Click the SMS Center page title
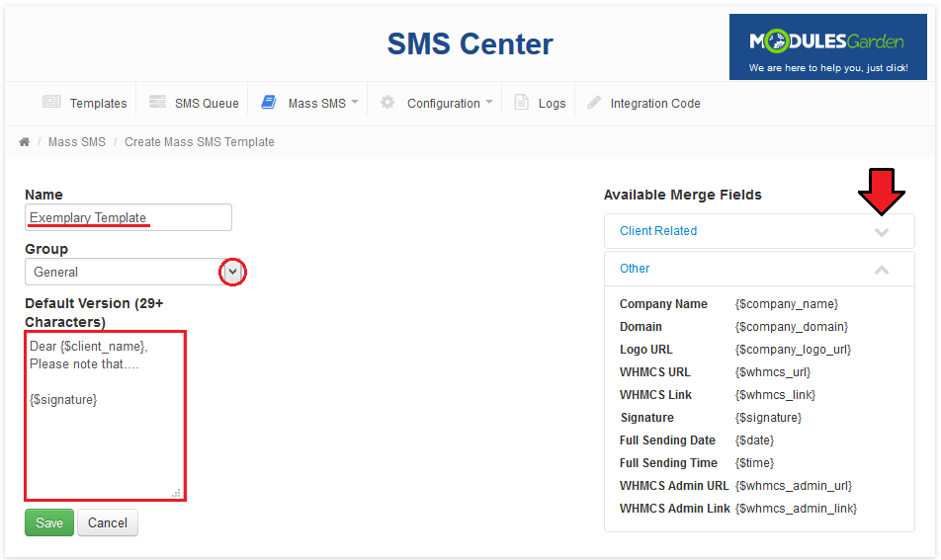Image resolution: width=941 pixels, height=560 pixels. pos(470,44)
